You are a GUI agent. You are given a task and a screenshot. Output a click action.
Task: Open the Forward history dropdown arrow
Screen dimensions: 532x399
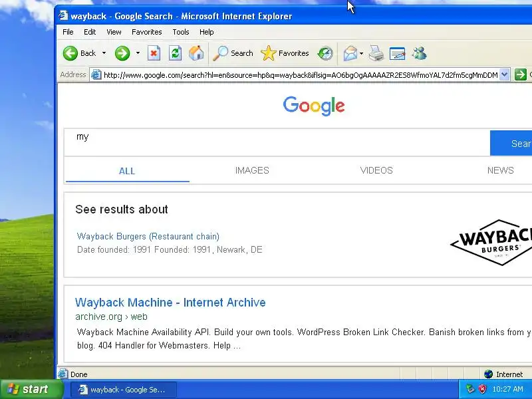pyautogui.click(x=138, y=53)
